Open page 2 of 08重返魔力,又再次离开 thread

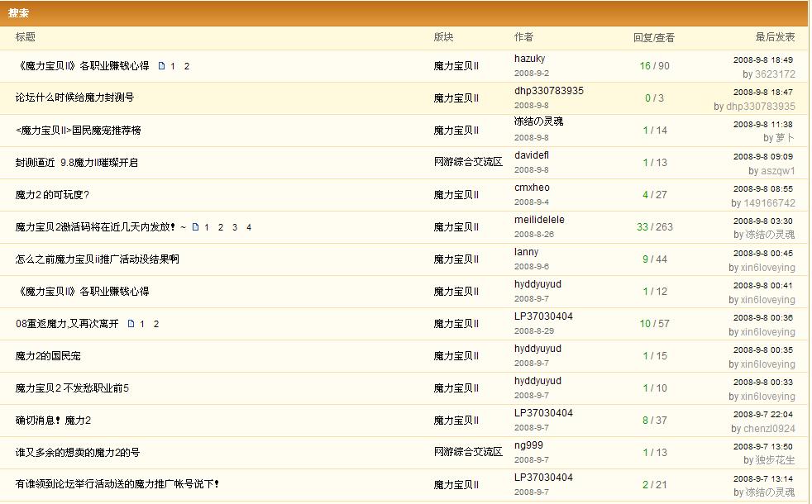(x=156, y=324)
